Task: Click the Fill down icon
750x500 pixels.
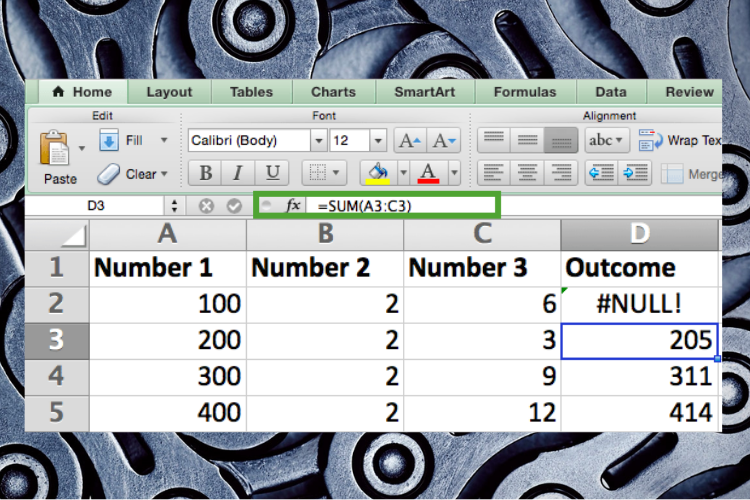Action: point(109,140)
